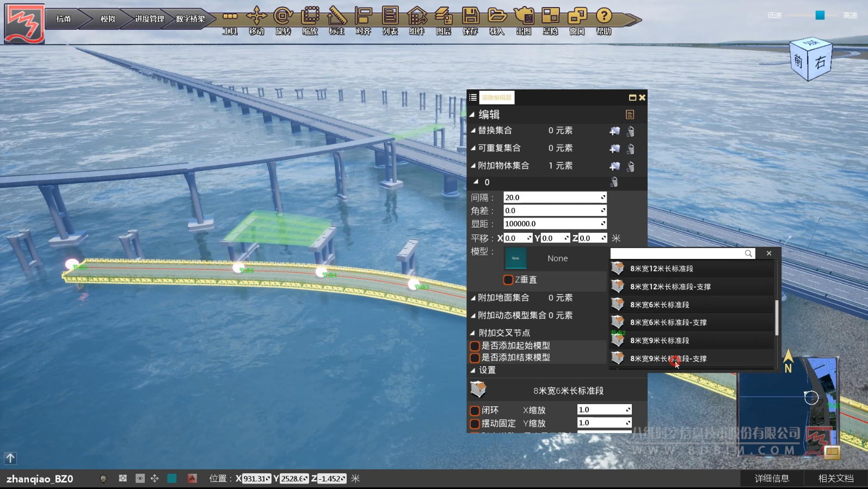Screen dimensions: 868x489
Task: Select the 标注 annotation tool
Action: (336, 21)
